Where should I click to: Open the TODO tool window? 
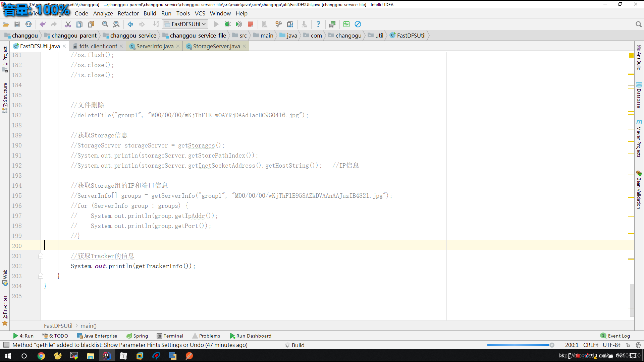point(55,336)
